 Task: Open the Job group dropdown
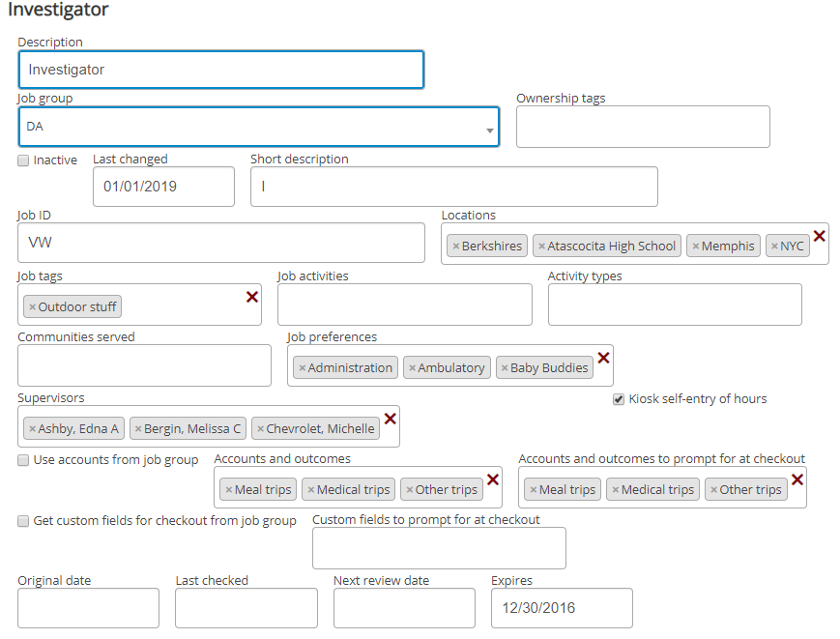click(258, 127)
